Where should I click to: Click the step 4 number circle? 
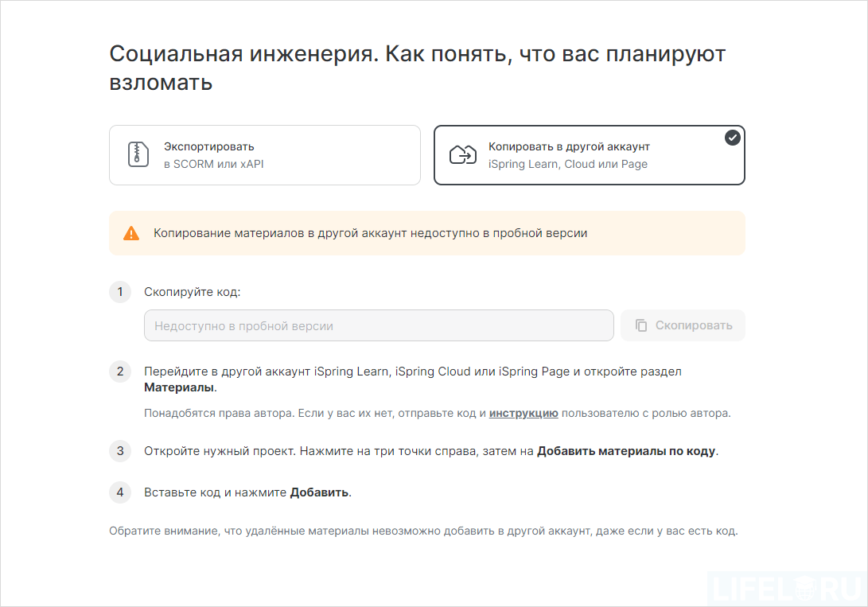click(120, 492)
